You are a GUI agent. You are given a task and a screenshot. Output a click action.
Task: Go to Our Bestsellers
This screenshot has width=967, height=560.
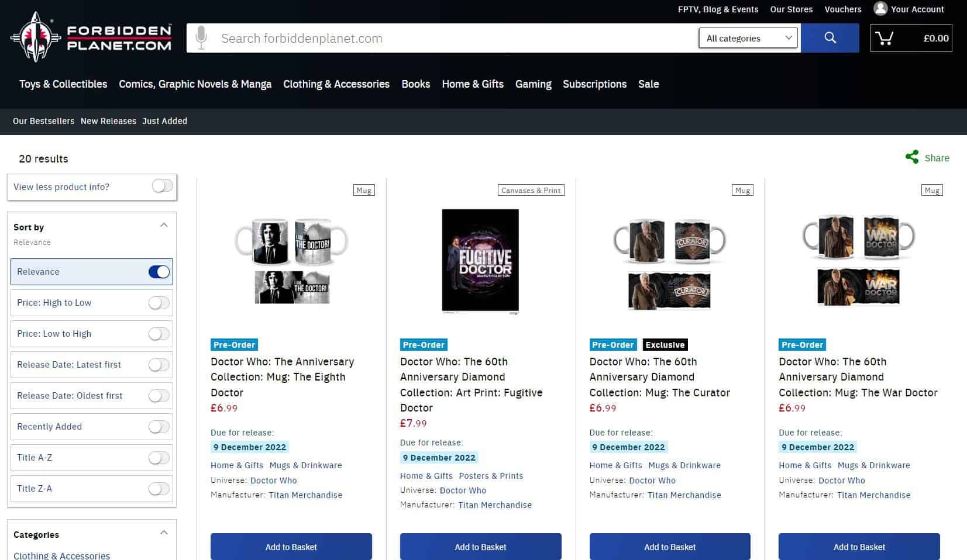(x=44, y=121)
